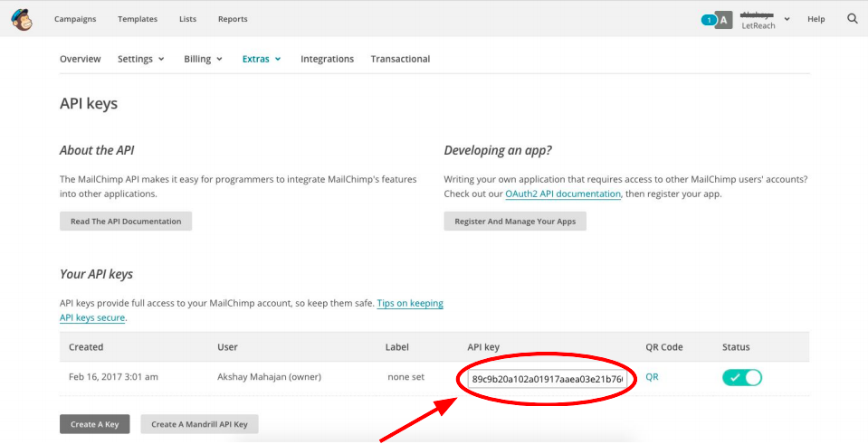Open Templates in top navigation
Viewport: 868px width, 444px height.
tap(138, 19)
